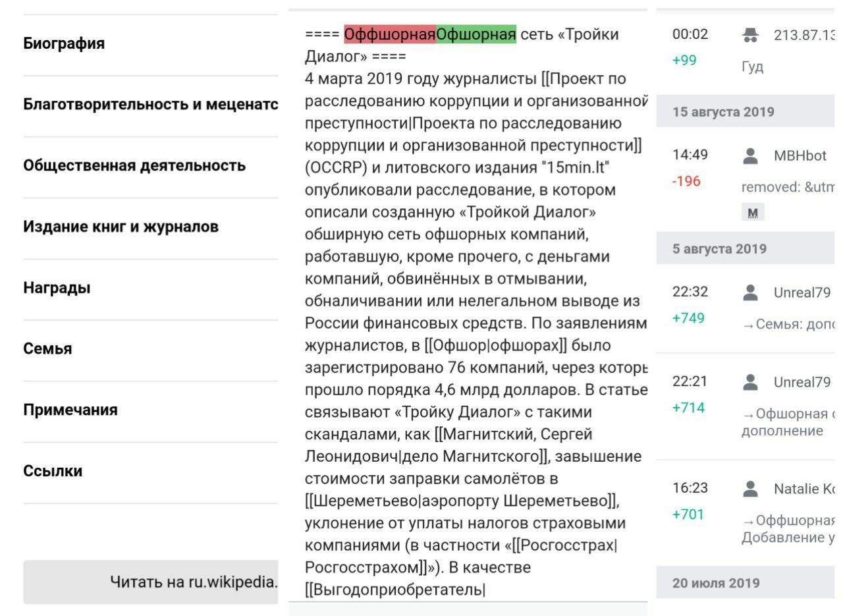Click the +701 byte change value
843x616 pixels.
tap(688, 515)
